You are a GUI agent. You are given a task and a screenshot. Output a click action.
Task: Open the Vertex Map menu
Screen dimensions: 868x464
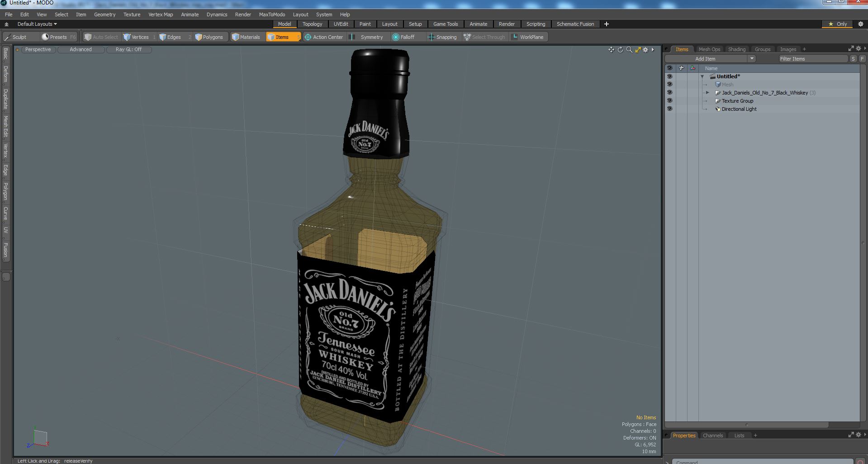coord(161,14)
